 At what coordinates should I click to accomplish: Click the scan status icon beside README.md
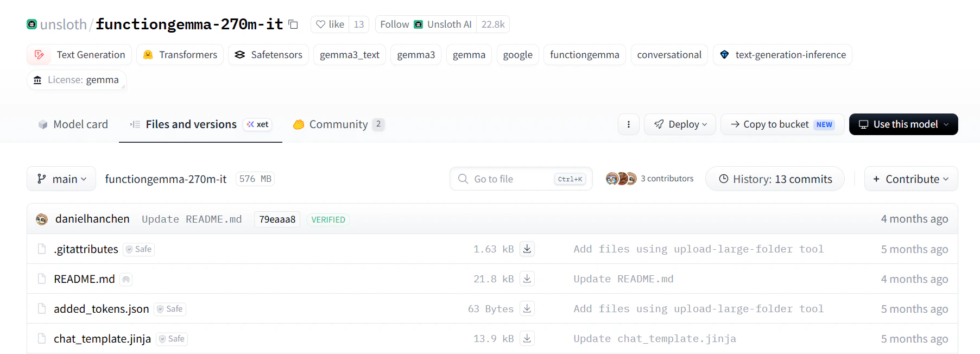[x=126, y=279]
